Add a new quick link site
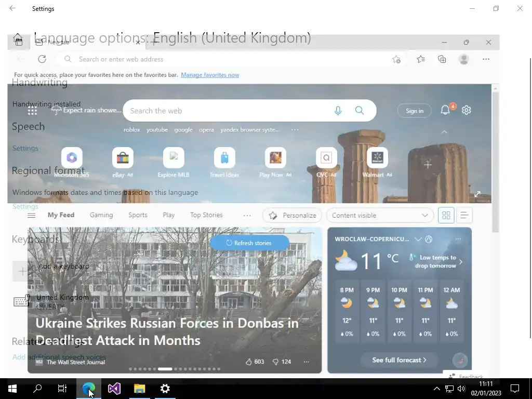 [428, 165]
